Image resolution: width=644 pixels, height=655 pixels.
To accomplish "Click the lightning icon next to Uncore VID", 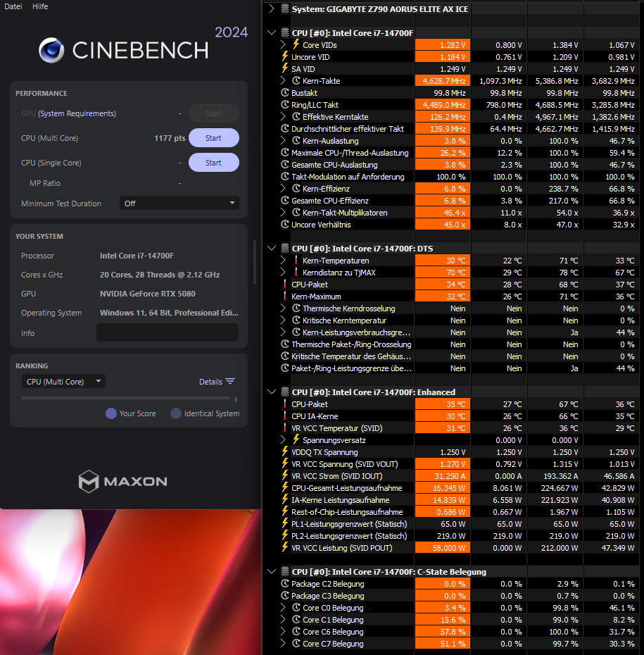I will coord(284,56).
